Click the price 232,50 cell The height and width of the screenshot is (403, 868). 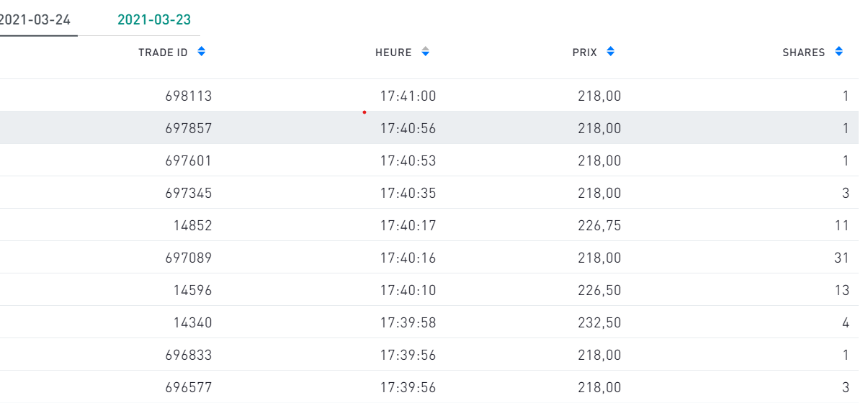(599, 322)
